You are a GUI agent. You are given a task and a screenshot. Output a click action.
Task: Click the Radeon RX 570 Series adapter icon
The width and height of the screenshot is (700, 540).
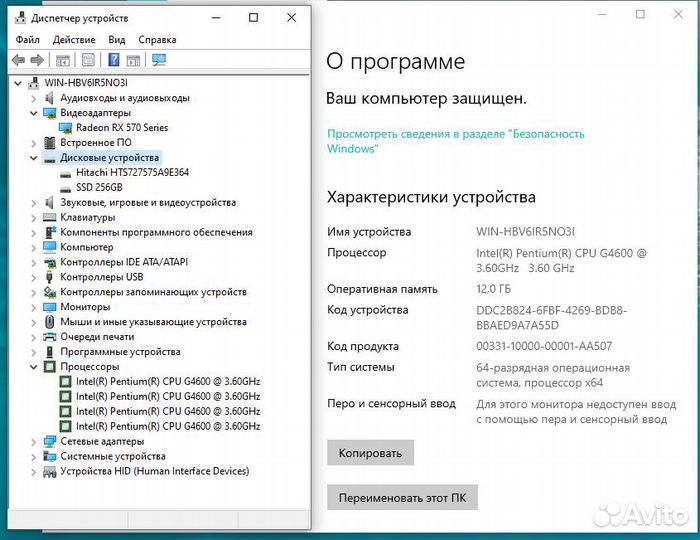coord(66,128)
